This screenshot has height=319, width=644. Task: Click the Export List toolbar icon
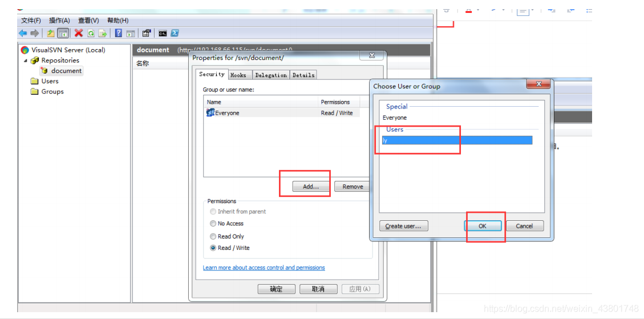pyautogui.click(x=102, y=33)
